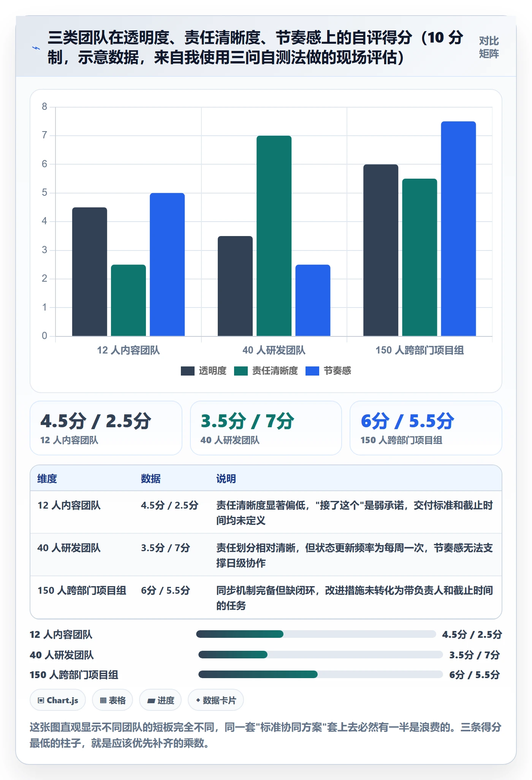Click the y-axis label 8
This screenshot has width=532, height=780.
click(x=44, y=107)
